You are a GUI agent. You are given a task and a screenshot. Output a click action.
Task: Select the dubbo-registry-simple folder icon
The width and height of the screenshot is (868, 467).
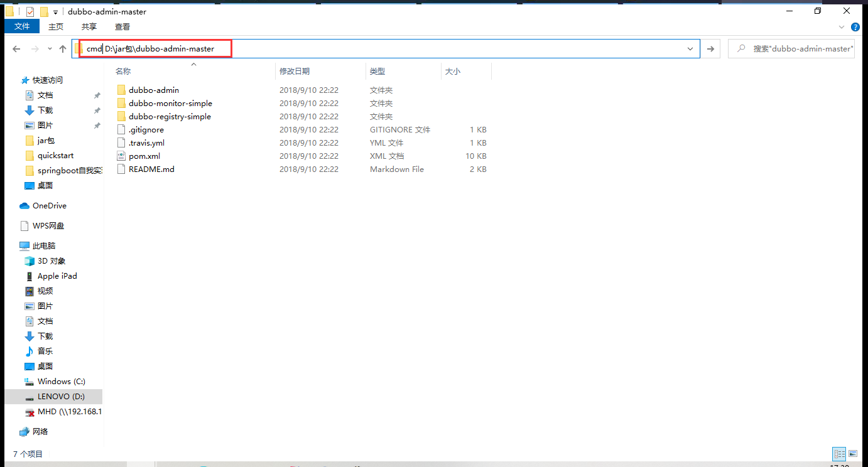(x=122, y=117)
